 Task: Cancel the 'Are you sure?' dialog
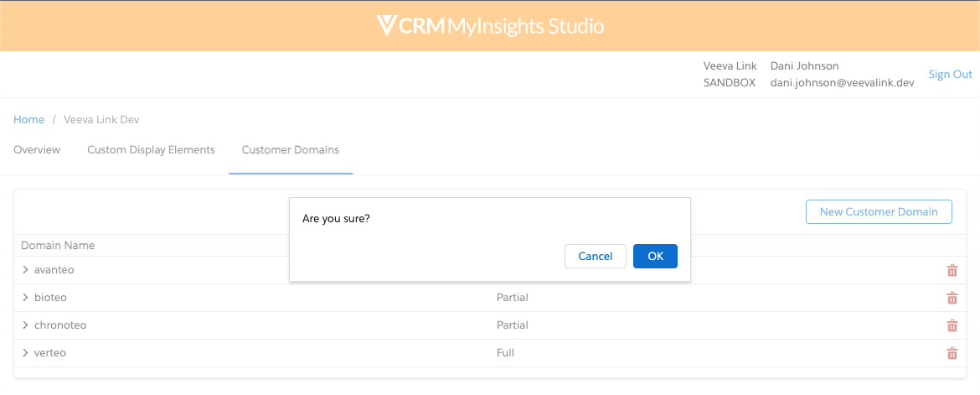(x=595, y=257)
